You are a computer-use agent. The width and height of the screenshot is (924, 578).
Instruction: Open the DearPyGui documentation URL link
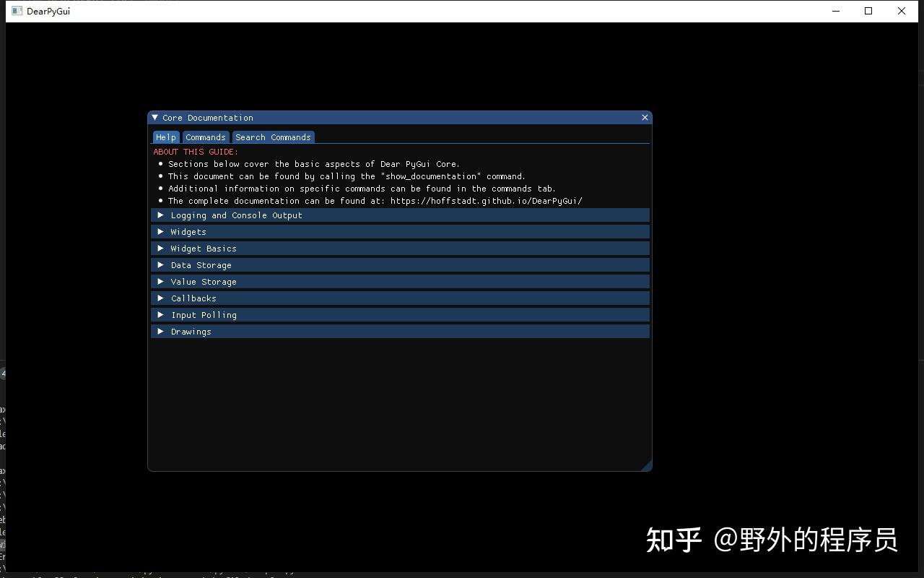(487, 200)
